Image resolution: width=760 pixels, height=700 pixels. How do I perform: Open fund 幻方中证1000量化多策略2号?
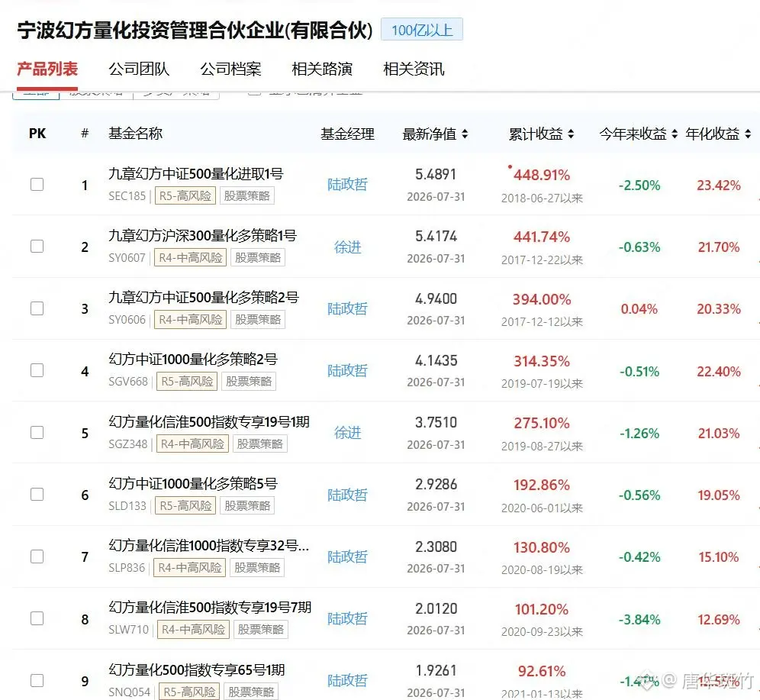(x=193, y=360)
